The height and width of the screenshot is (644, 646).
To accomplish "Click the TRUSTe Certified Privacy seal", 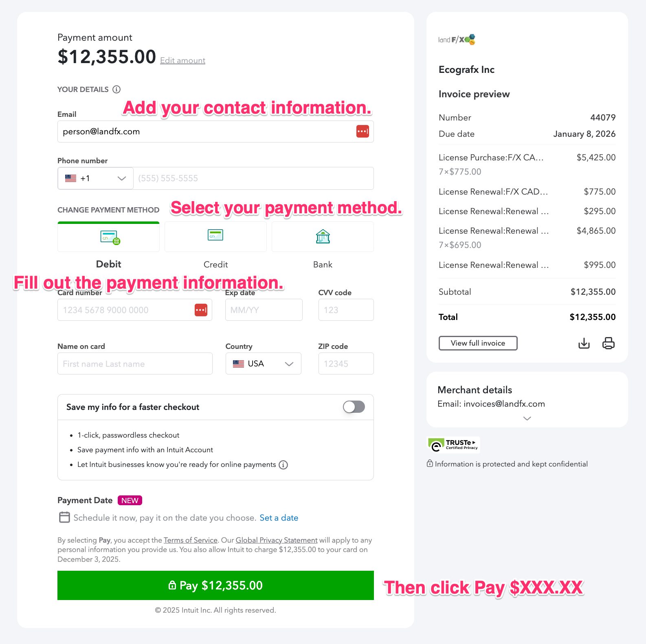I will point(453,445).
